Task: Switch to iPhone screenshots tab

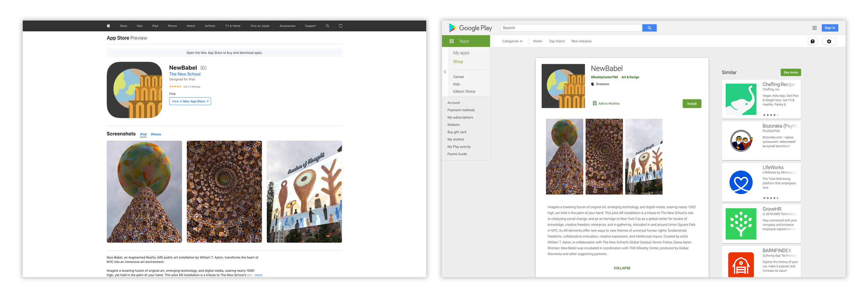Action: [156, 134]
